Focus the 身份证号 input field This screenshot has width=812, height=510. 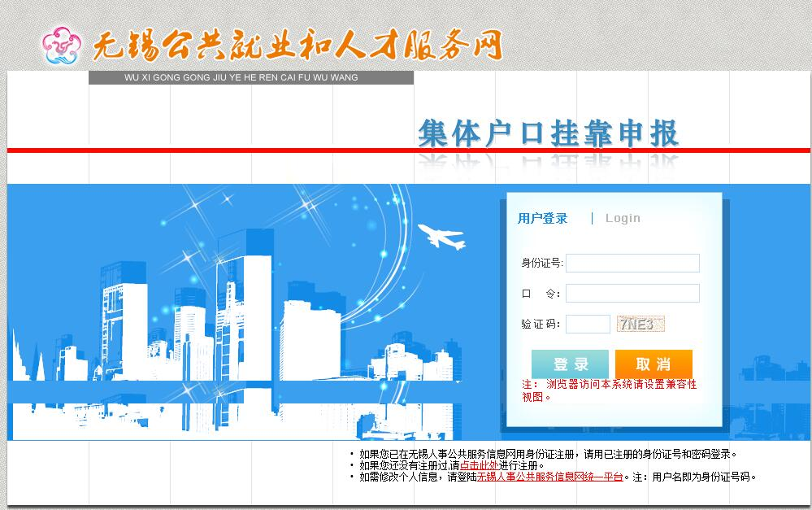(x=632, y=263)
